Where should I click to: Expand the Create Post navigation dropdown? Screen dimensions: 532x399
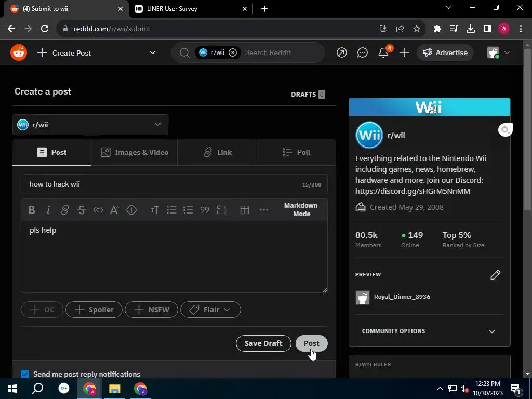[x=153, y=52]
